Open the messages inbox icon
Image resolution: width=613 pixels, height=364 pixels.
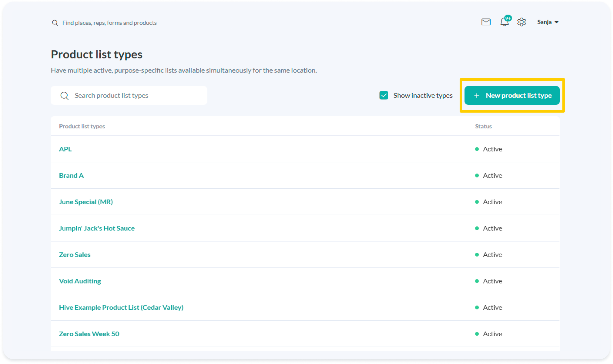click(486, 22)
